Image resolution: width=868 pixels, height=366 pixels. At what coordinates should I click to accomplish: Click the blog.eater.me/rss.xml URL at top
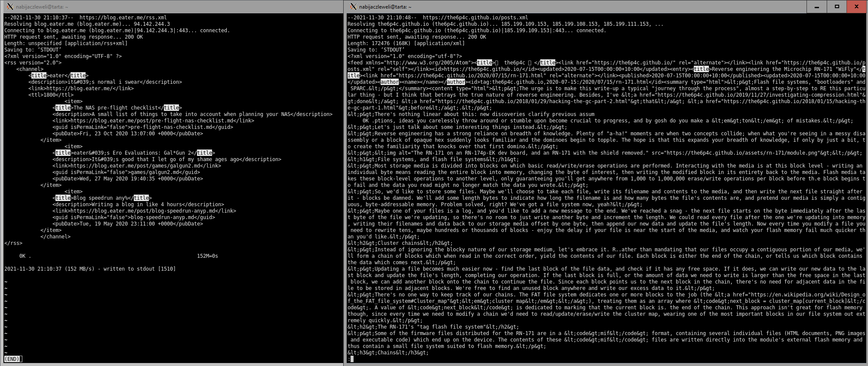coord(123,18)
